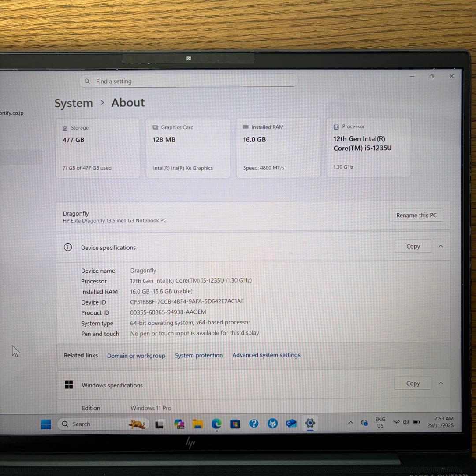The image size is (476, 476).
Task: Click the Find a setting search box
Action: pos(188,81)
